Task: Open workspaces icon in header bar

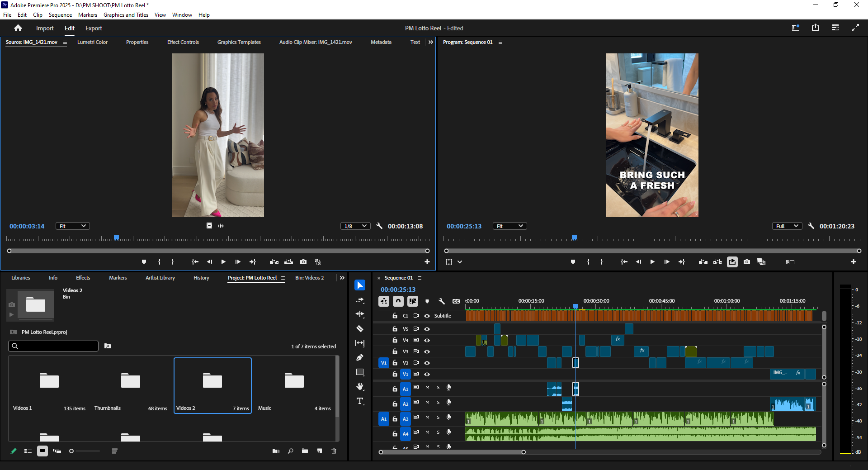Action: (796, 28)
